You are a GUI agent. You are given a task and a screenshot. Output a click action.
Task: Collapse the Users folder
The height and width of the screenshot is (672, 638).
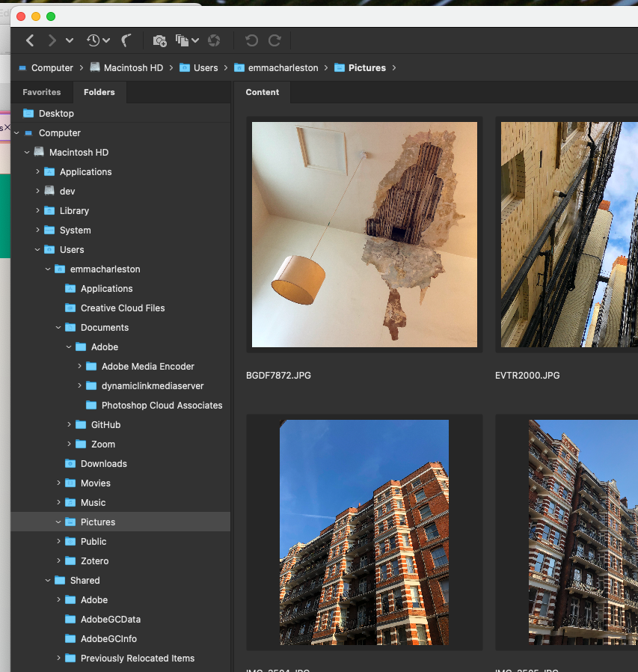click(x=37, y=249)
